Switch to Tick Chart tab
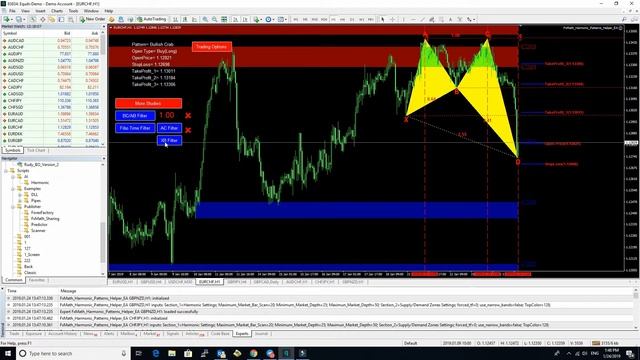The width and height of the screenshot is (640, 360). click(x=36, y=151)
